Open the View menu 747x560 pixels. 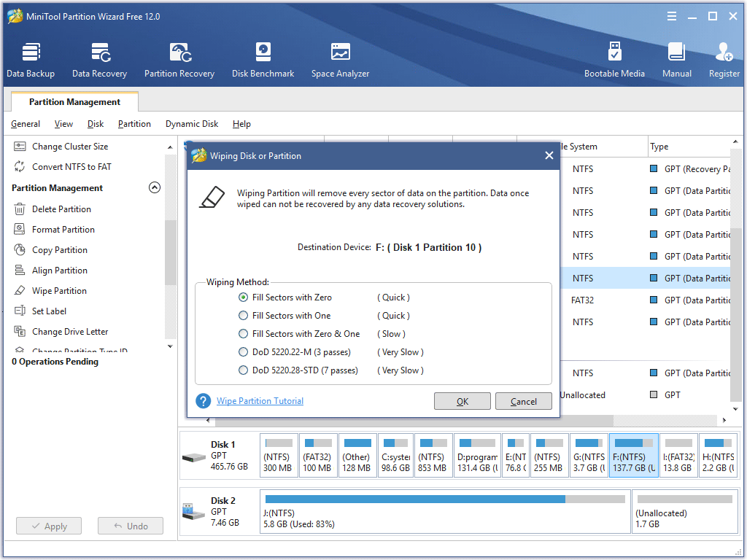pyautogui.click(x=64, y=124)
